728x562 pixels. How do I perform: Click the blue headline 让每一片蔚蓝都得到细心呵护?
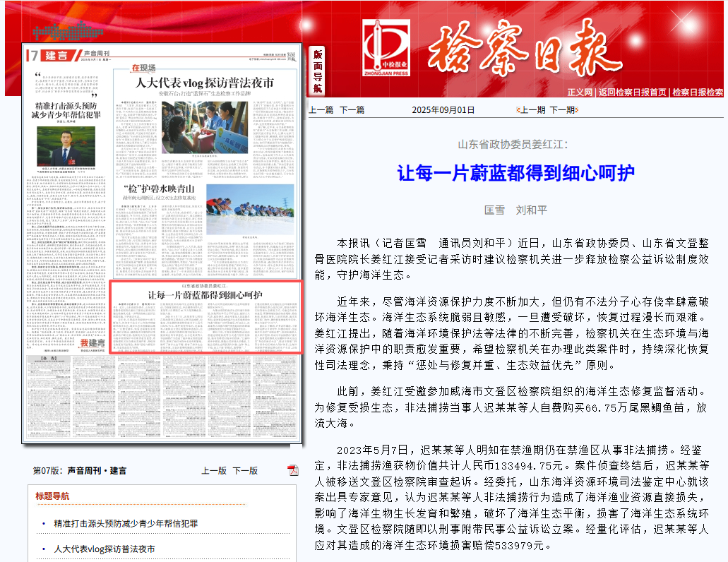(515, 173)
